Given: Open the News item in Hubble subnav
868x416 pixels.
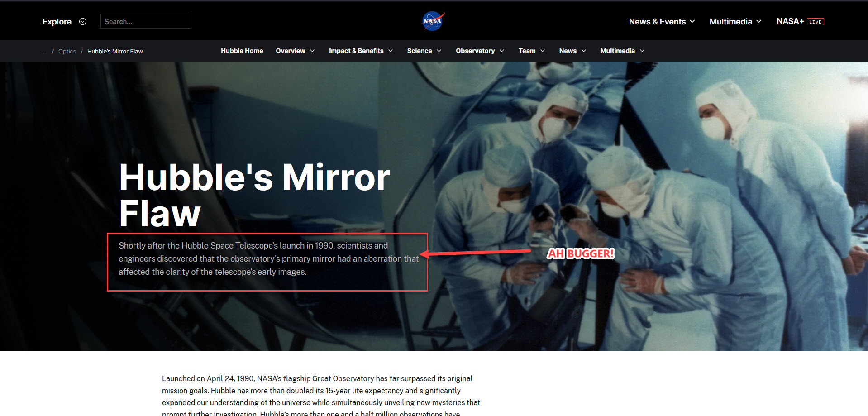Looking at the screenshot, I should pyautogui.click(x=568, y=51).
